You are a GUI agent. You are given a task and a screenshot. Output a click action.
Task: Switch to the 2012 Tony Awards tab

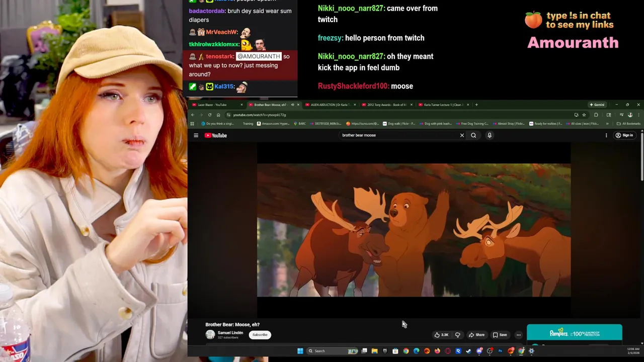(x=386, y=105)
